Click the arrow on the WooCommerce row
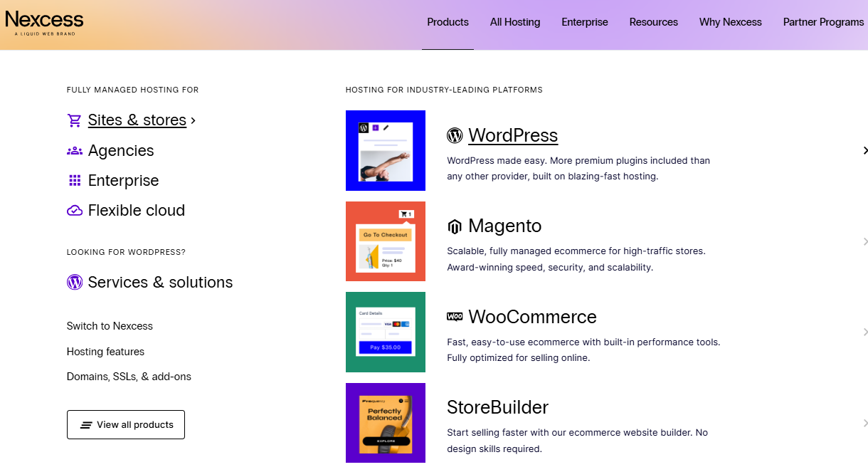The width and height of the screenshot is (868, 472). [865, 332]
